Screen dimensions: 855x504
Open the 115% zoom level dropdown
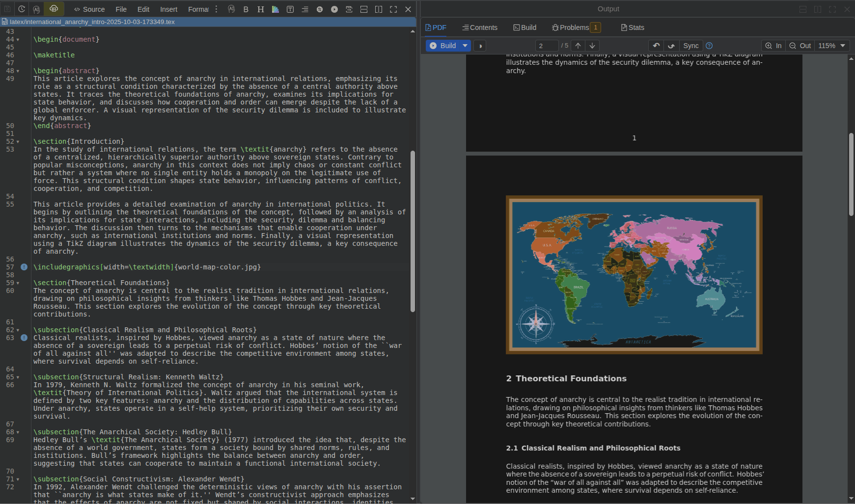coord(832,46)
